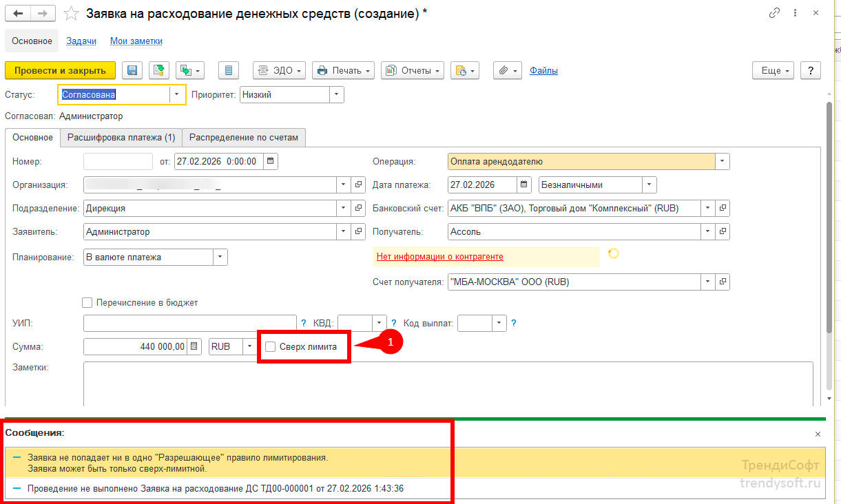The height and width of the screenshot is (504, 841).
Task: Click the Save (floppy disk) toolbar icon
Action: pos(132,70)
